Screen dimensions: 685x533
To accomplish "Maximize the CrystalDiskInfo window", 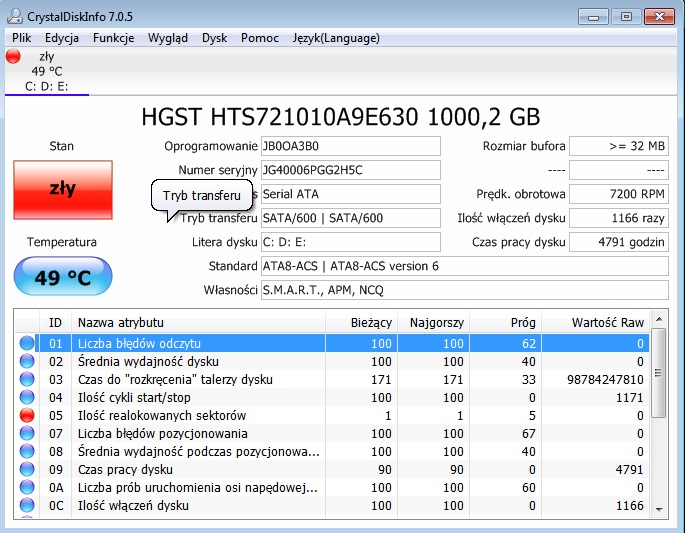I will tap(626, 17).
